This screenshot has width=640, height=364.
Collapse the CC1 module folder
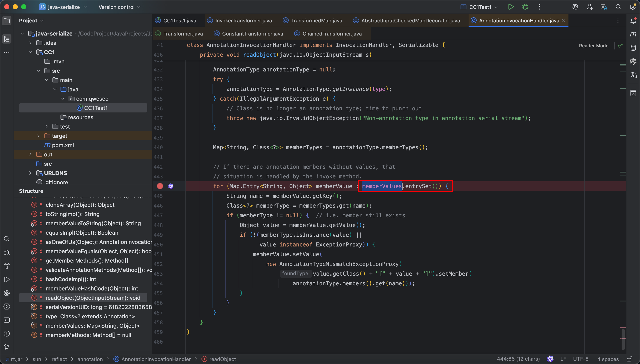tap(30, 52)
